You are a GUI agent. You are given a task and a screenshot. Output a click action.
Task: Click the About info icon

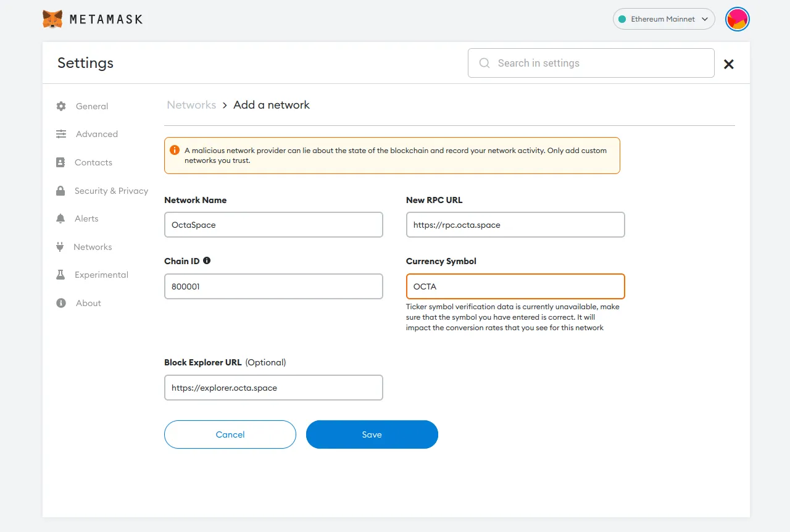tap(60, 303)
